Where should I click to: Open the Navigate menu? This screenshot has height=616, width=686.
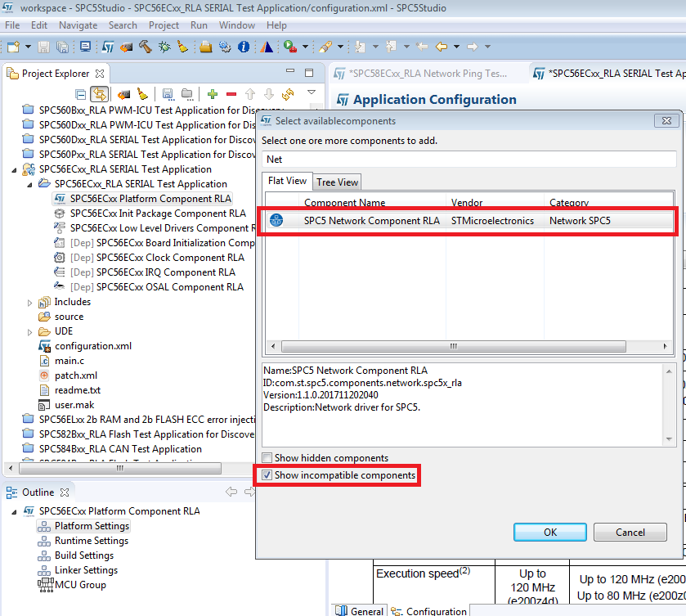coord(78,25)
